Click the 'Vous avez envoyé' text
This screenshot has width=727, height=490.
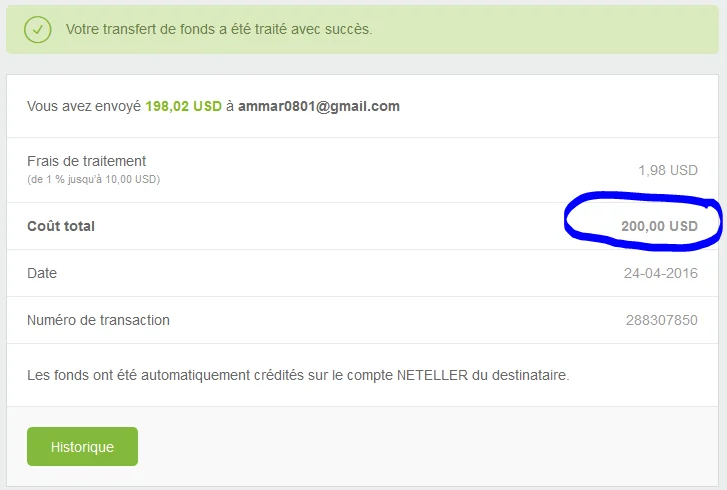pos(84,106)
